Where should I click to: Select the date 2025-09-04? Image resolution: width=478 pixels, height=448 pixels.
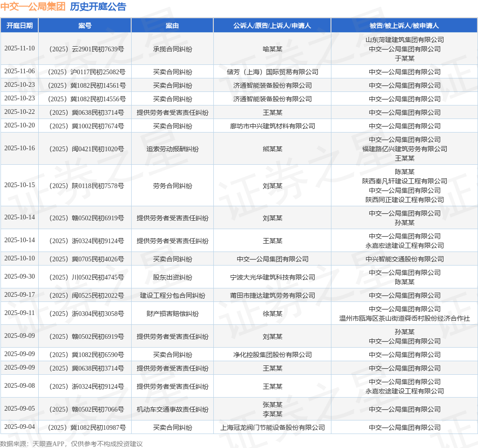tap(20, 427)
